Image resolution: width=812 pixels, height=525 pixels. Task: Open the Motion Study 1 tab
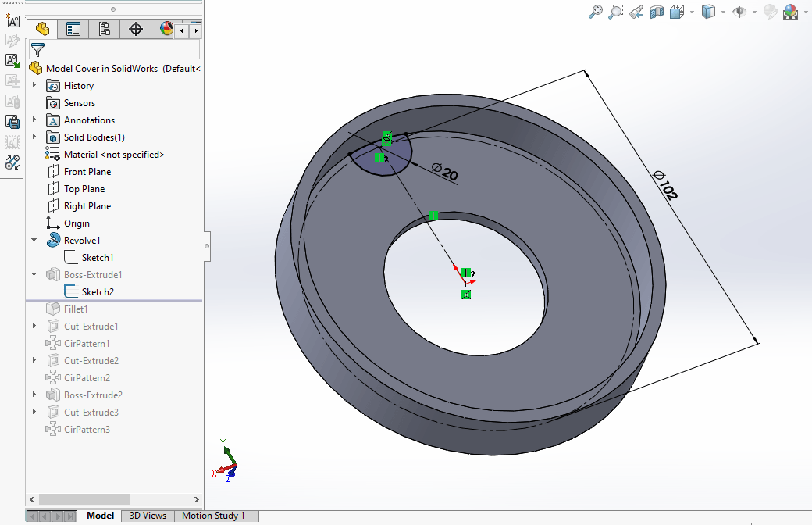(213, 516)
